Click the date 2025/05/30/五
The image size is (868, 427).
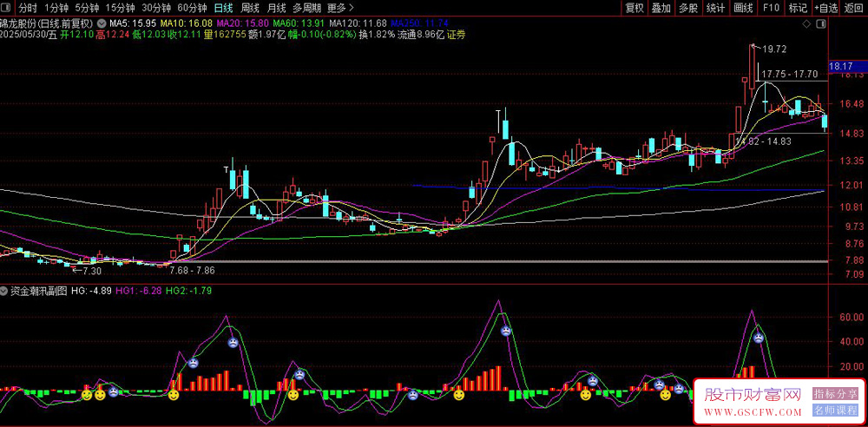pos(30,35)
